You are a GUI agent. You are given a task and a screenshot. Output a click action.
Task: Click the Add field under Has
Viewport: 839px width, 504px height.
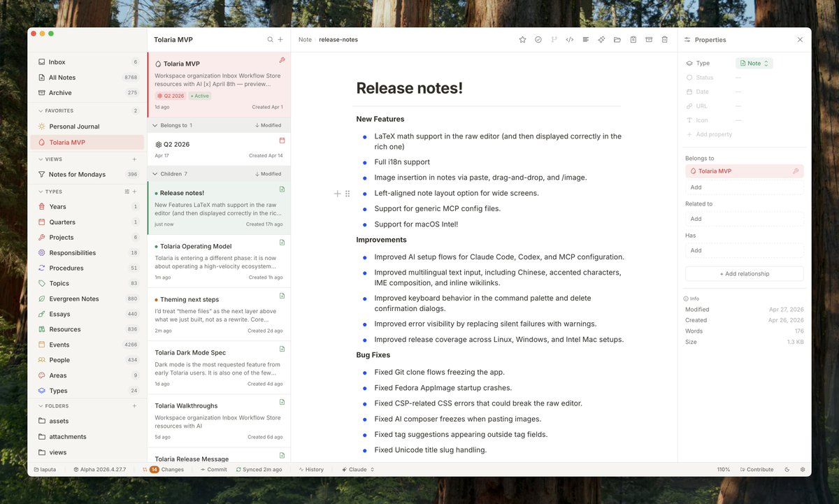click(745, 250)
